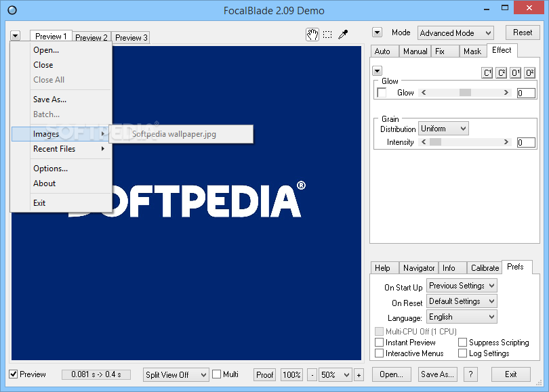Switch to the Help tab
549x392 pixels.
pyautogui.click(x=385, y=268)
